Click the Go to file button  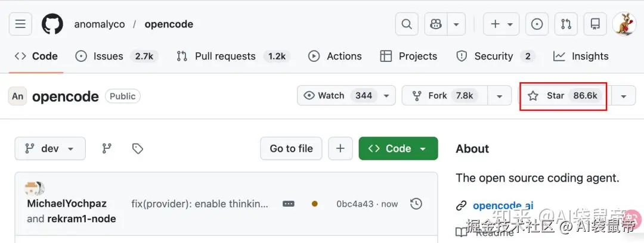pyautogui.click(x=291, y=149)
